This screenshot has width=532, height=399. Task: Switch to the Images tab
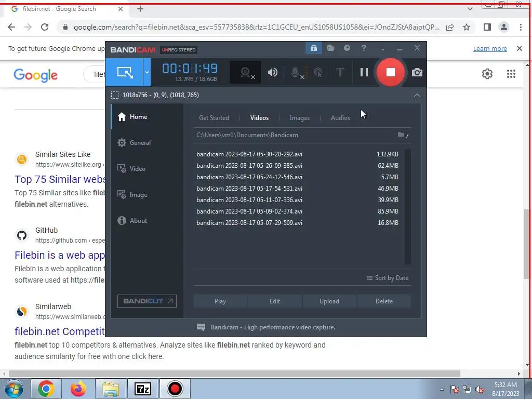pos(300,118)
